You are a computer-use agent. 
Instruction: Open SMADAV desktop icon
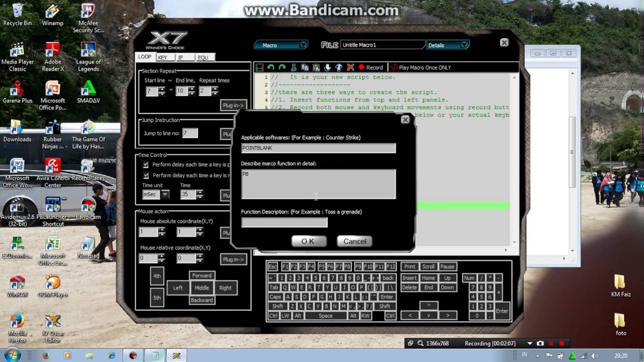(89, 92)
